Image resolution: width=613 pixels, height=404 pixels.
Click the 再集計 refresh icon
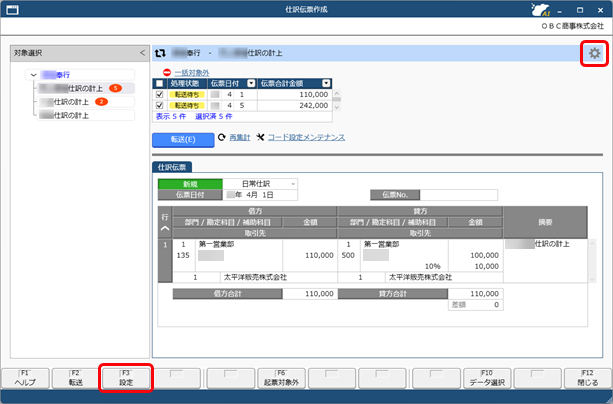click(222, 137)
